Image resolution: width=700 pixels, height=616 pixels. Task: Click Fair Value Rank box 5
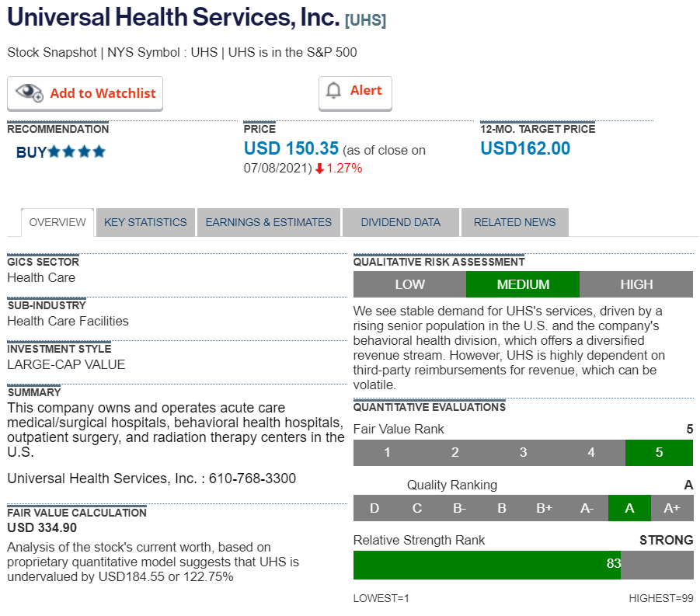(x=659, y=452)
